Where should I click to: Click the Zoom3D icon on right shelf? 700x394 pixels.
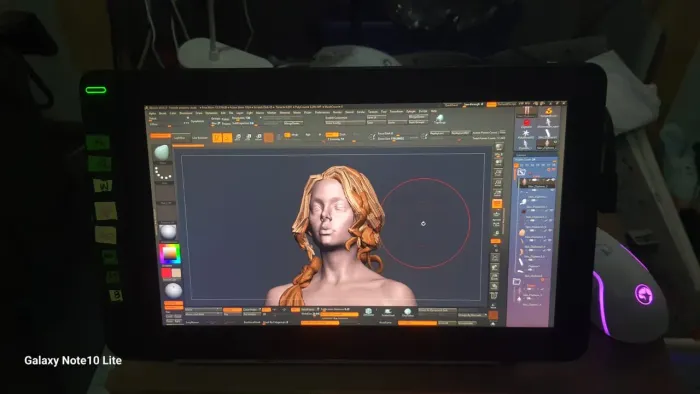click(495, 277)
